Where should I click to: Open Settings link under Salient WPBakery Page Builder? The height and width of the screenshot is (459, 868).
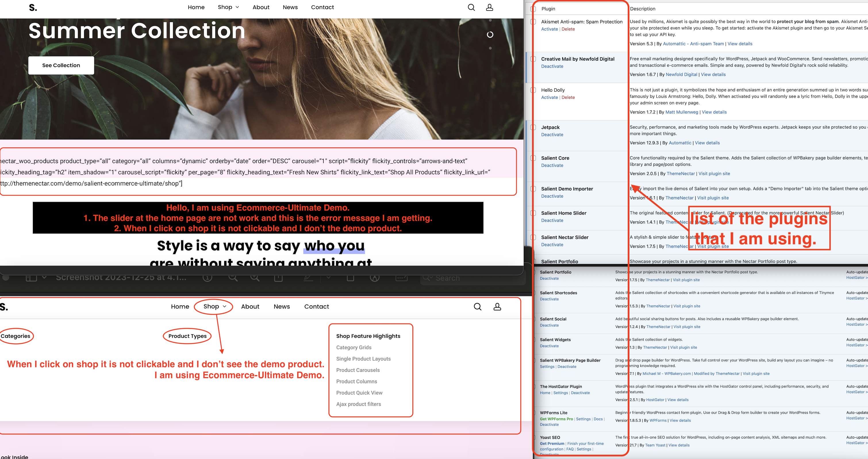pyautogui.click(x=547, y=367)
